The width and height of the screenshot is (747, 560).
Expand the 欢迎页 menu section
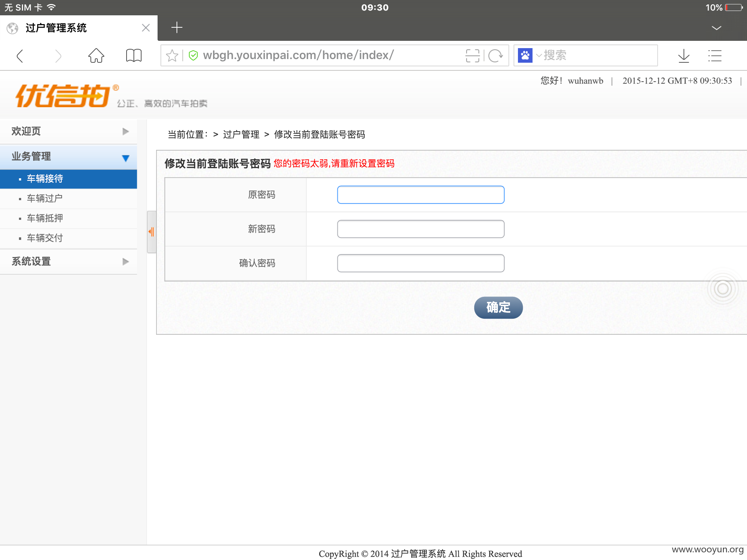coord(69,131)
